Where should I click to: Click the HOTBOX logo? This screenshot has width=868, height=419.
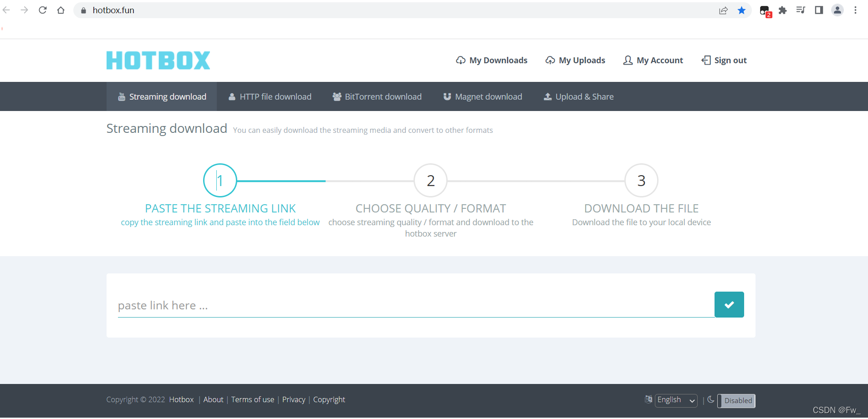158,61
